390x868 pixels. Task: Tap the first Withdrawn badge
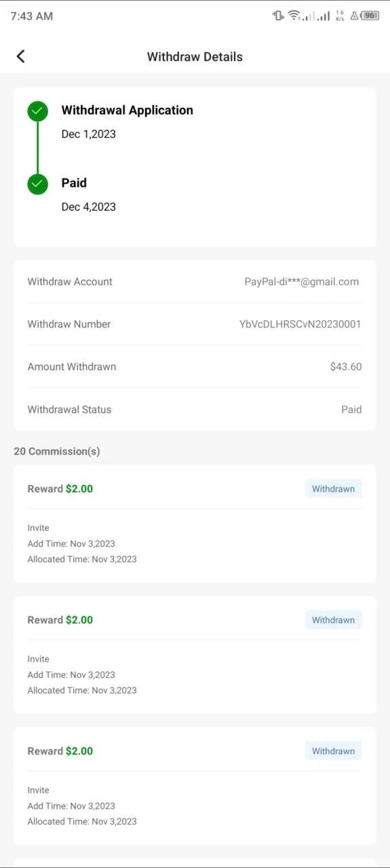point(333,488)
